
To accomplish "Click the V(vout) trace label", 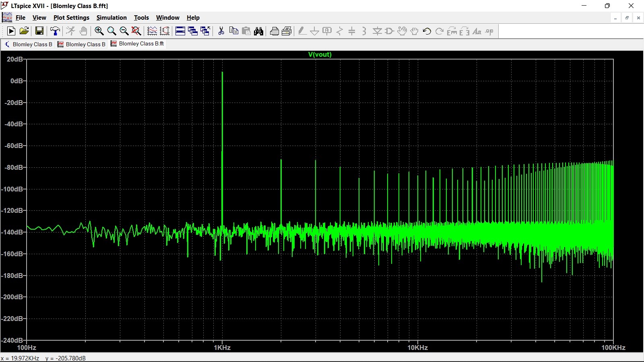I will [320, 54].
